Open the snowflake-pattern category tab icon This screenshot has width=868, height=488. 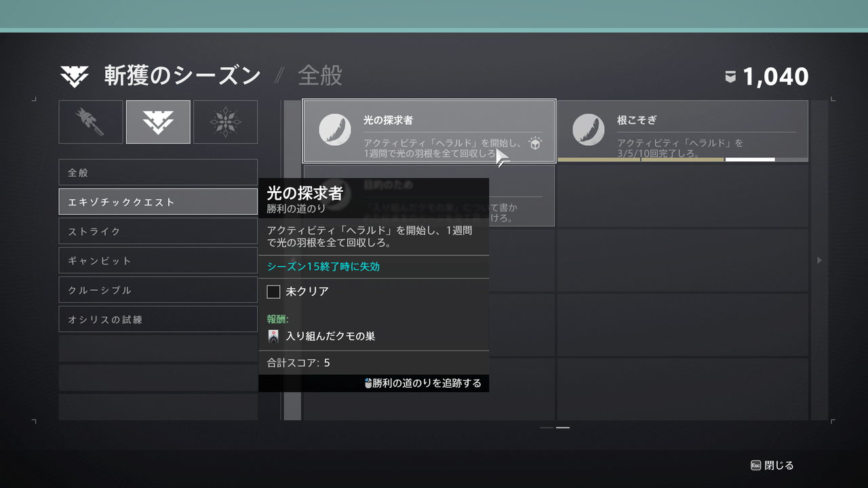click(x=225, y=122)
